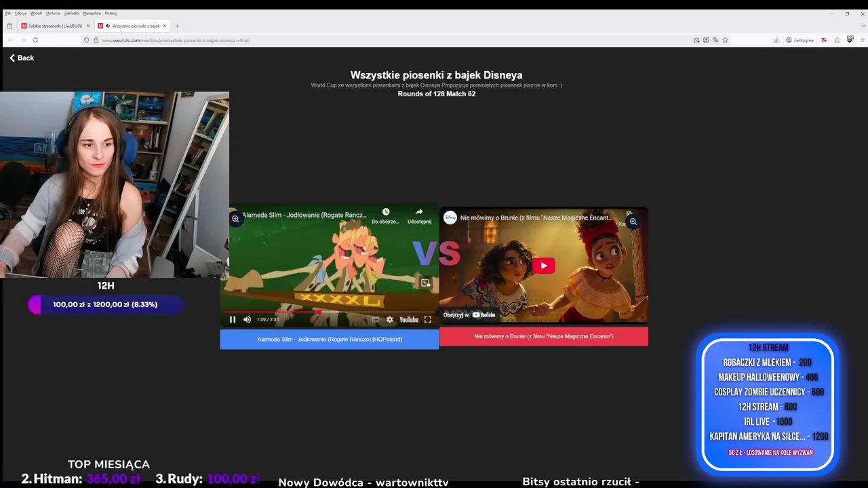Click the purple extension icon in the toolbar
Image resolution: width=868 pixels, height=488 pixels.
pyautogui.click(x=824, y=40)
